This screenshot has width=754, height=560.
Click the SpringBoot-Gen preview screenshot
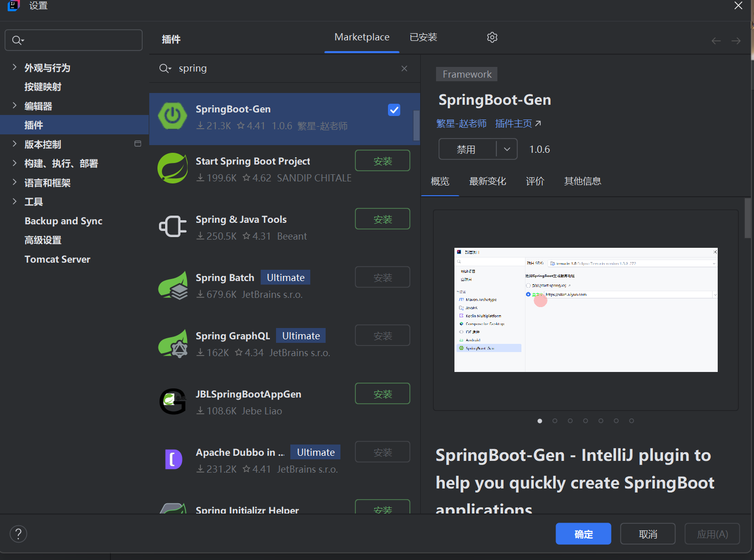tap(586, 310)
